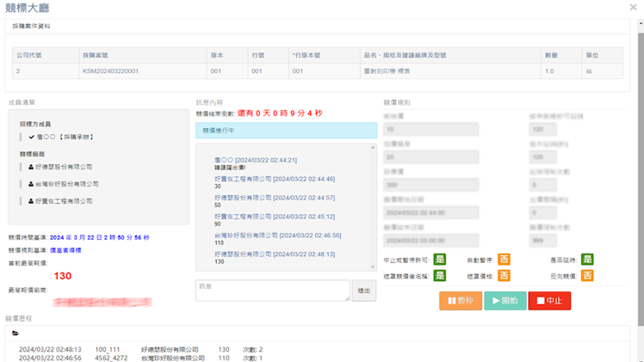Click the user icon next to 台灣珍好股份有限公司

click(31, 184)
